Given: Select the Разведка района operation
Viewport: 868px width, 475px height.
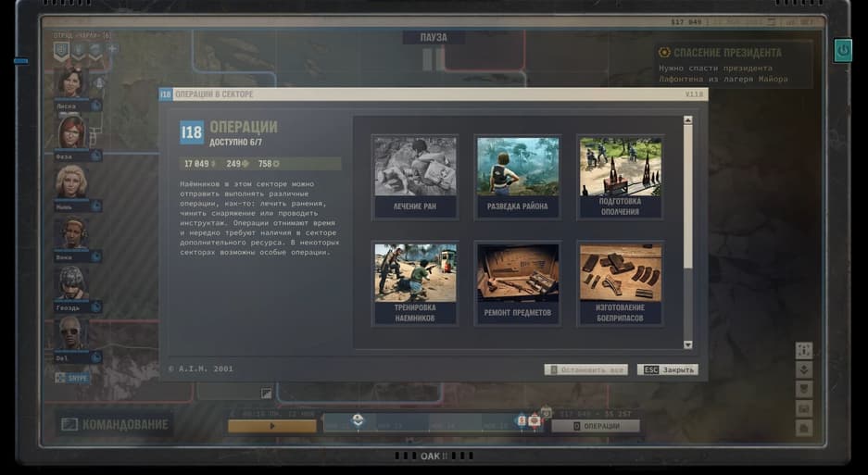Looking at the screenshot, I should coord(518,177).
